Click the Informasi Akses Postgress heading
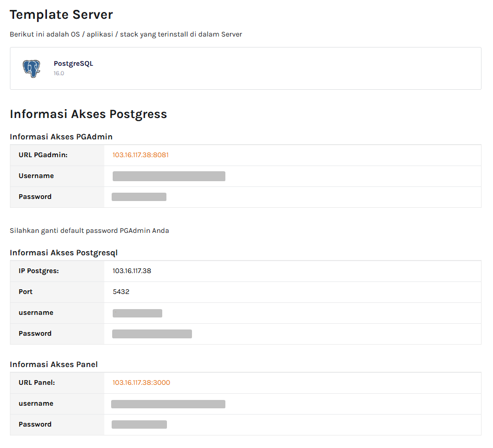Screen dimensions: 493x448 (x=88, y=114)
